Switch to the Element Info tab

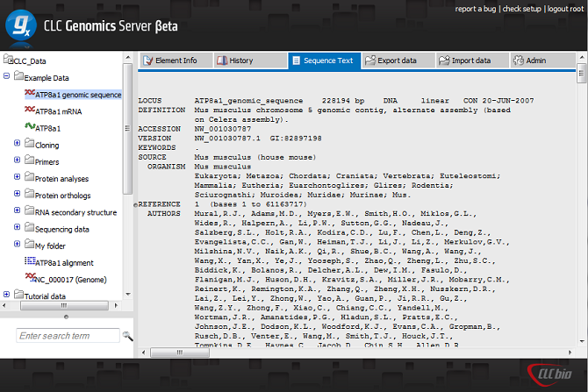pos(176,61)
